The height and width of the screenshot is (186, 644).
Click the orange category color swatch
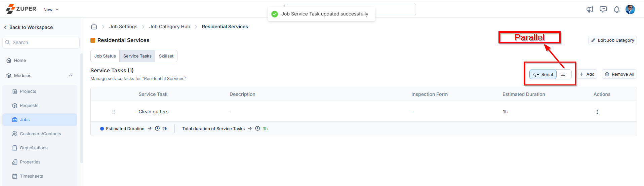click(93, 40)
